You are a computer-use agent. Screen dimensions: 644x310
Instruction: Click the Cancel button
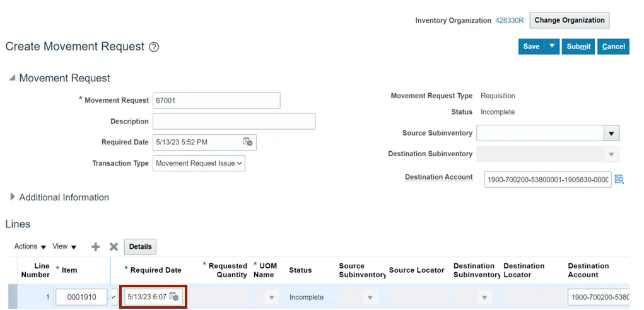click(613, 47)
